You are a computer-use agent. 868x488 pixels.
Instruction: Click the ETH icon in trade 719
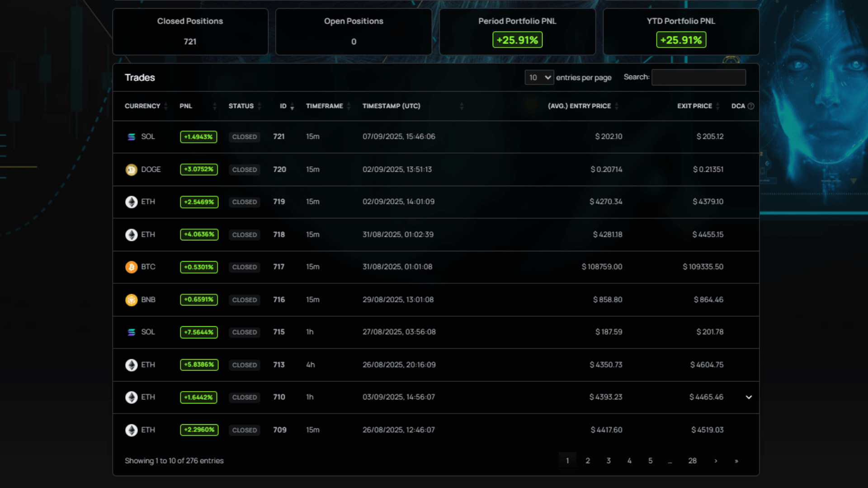click(x=132, y=202)
